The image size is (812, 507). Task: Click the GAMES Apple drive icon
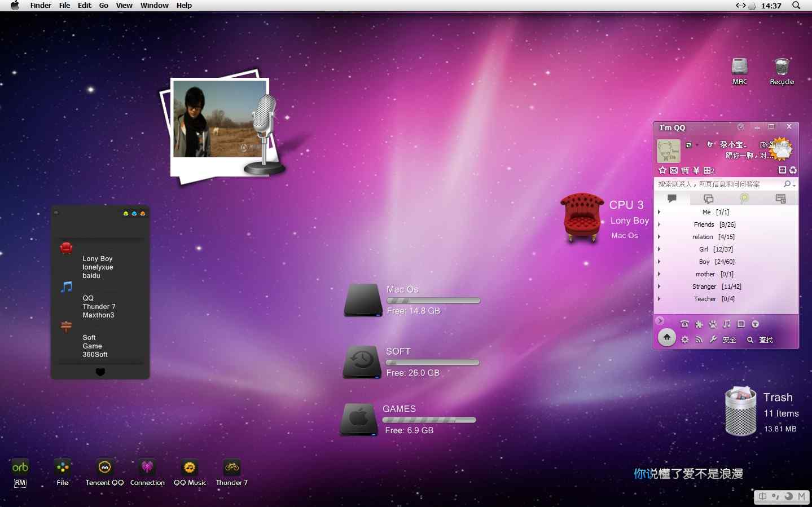(359, 420)
